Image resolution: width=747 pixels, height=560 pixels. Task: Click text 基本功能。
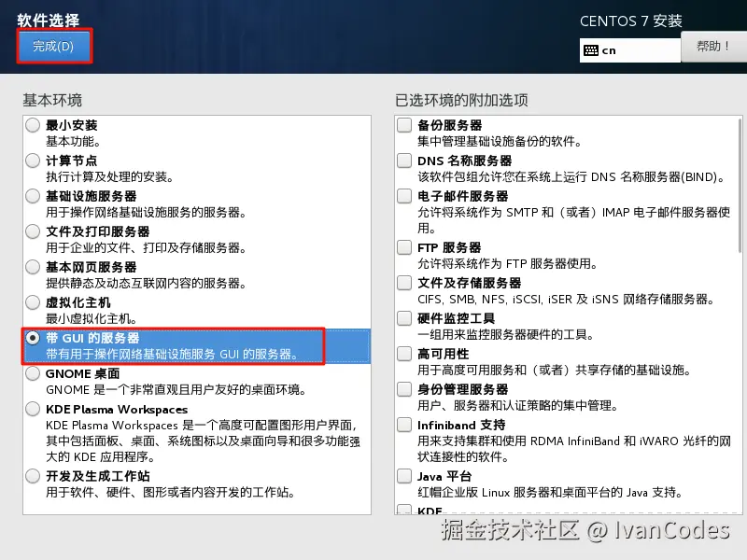point(73,142)
